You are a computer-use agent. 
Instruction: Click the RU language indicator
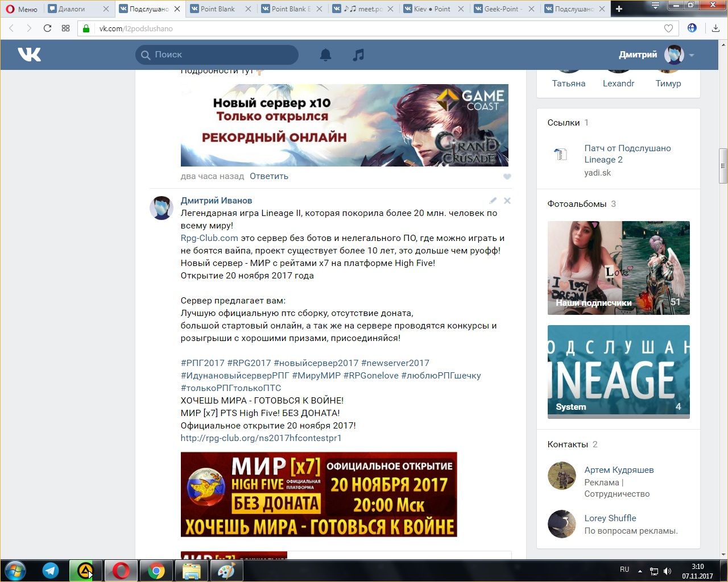coord(624,569)
